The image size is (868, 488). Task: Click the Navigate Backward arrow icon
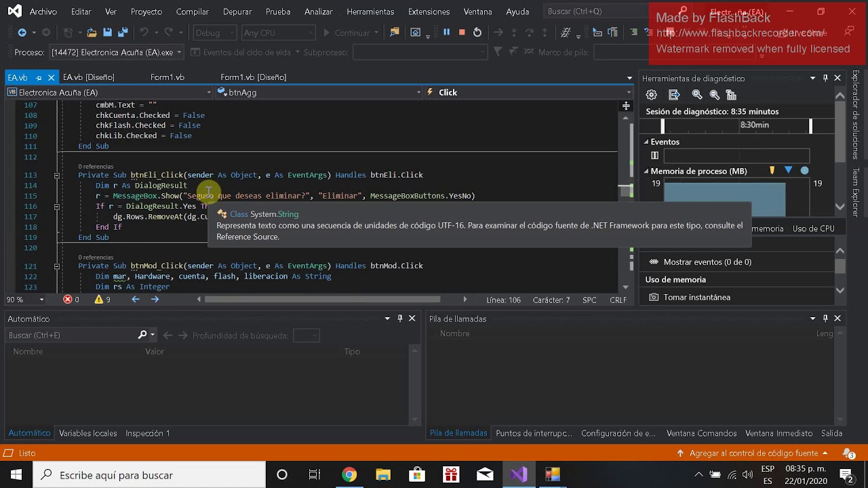pyautogui.click(x=22, y=33)
